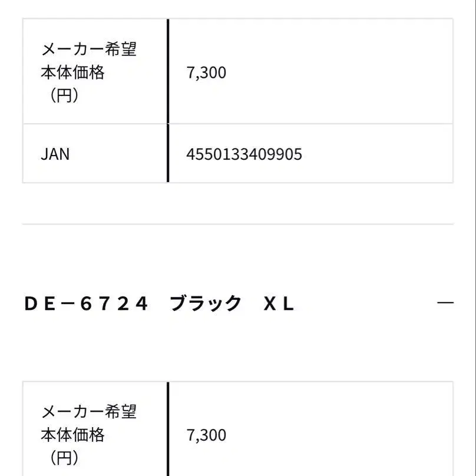This screenshot has height=476, width=476.
Task: Click the horizontal divider line above DE-6724 heading
Action: tap(237, 224)
